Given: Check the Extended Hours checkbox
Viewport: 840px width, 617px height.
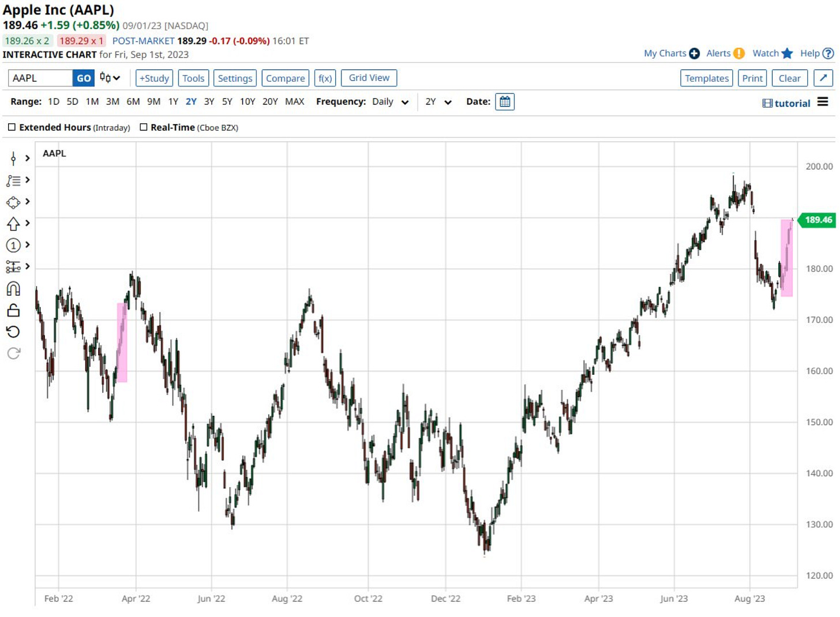Looking at the screenshot, I should 12,127.
